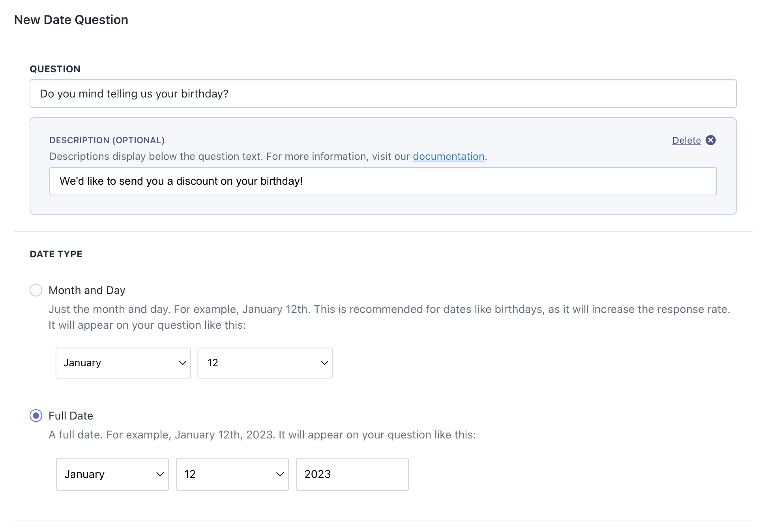Screen dimensions: 764x532
Task: Click the chevron arrow on Full Date's January select
Action: [160, 474]
